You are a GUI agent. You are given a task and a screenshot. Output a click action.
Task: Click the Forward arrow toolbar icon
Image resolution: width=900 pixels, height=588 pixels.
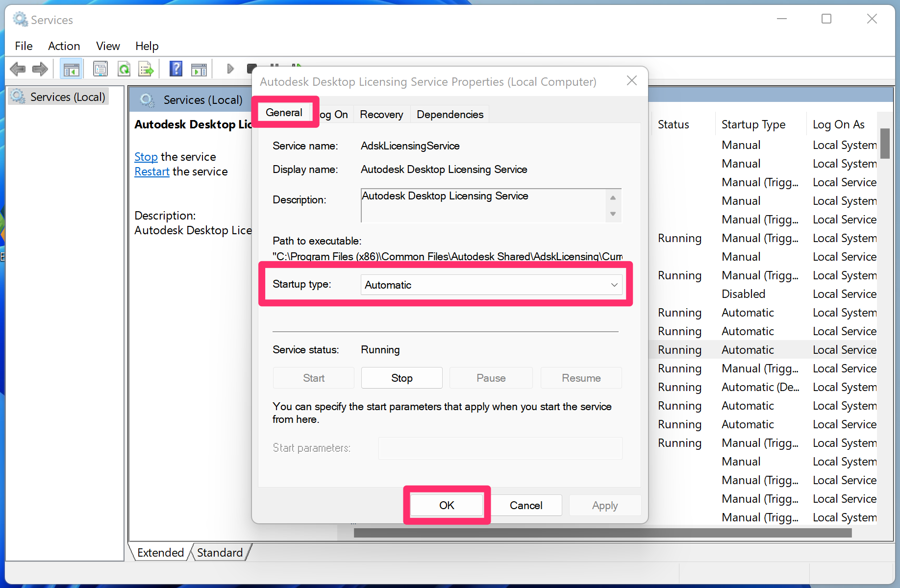click(x=40, y=69)
